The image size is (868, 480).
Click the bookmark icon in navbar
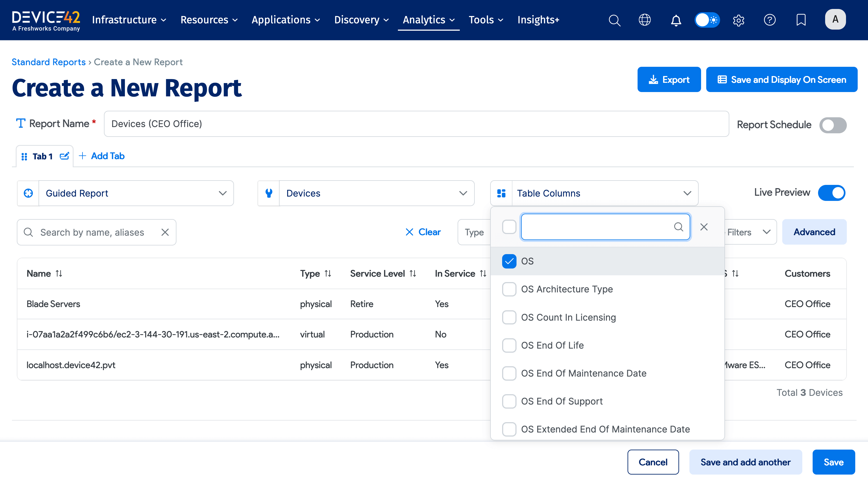(801, 20)
